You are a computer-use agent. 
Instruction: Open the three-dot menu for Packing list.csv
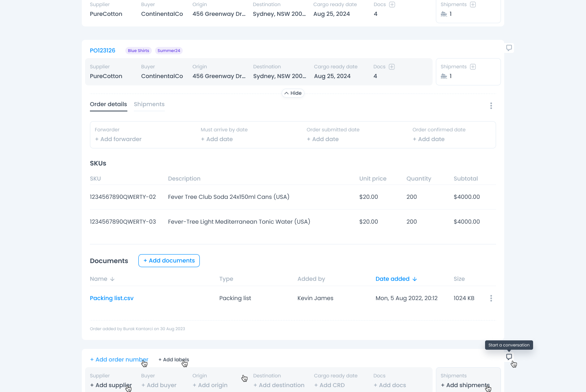coord(491,298)
